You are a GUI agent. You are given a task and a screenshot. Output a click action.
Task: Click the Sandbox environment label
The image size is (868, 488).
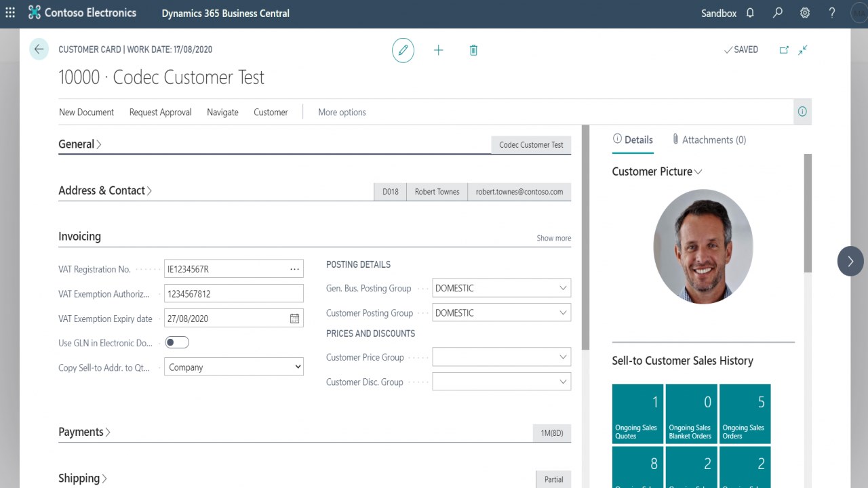(719, 14)
